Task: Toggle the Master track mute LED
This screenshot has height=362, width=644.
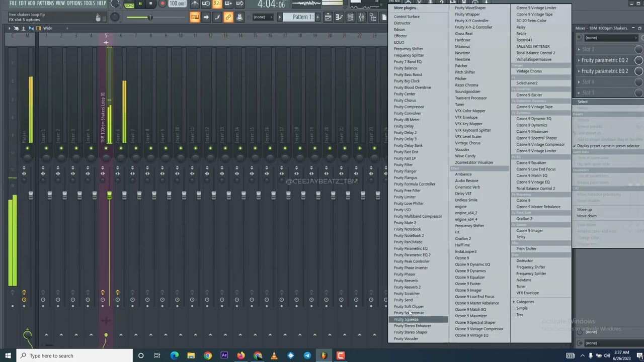Action: point(27,148)
